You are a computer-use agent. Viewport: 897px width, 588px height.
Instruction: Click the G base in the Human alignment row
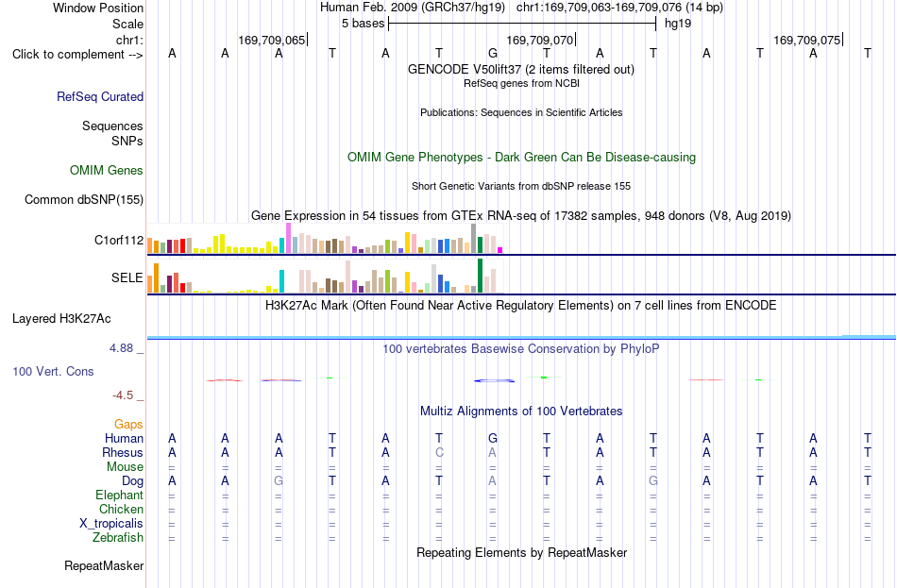pyautogui.click(x=493, y=439)
